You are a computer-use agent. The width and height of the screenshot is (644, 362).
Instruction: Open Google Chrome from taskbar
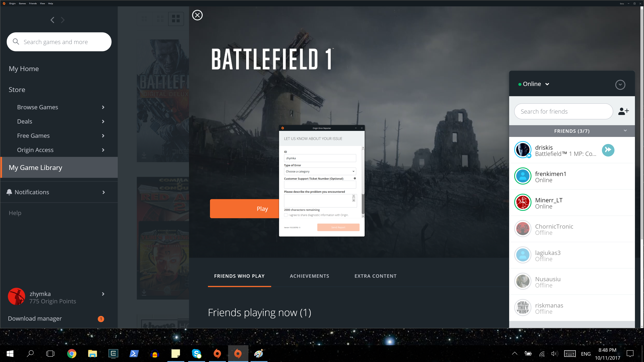71,353
